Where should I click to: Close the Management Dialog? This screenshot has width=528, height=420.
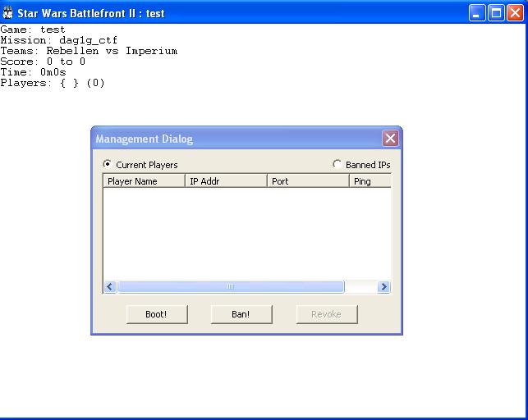390,139
